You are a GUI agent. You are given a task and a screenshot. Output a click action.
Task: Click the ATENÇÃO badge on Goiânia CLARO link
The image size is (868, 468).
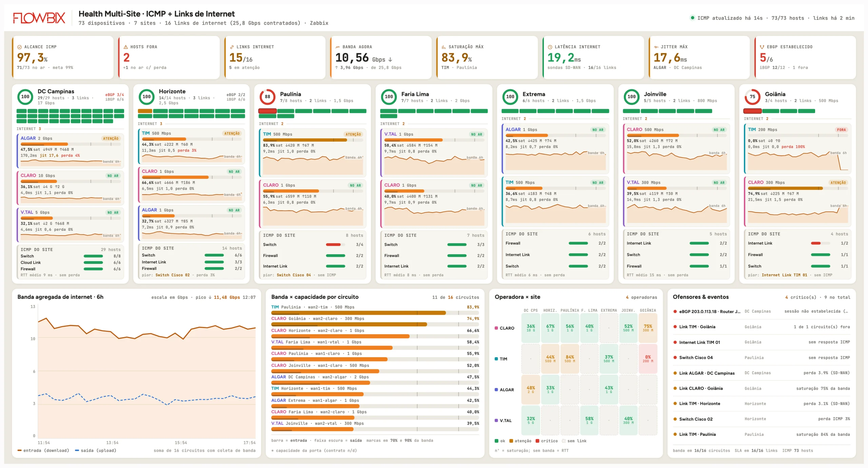point(838,183)
